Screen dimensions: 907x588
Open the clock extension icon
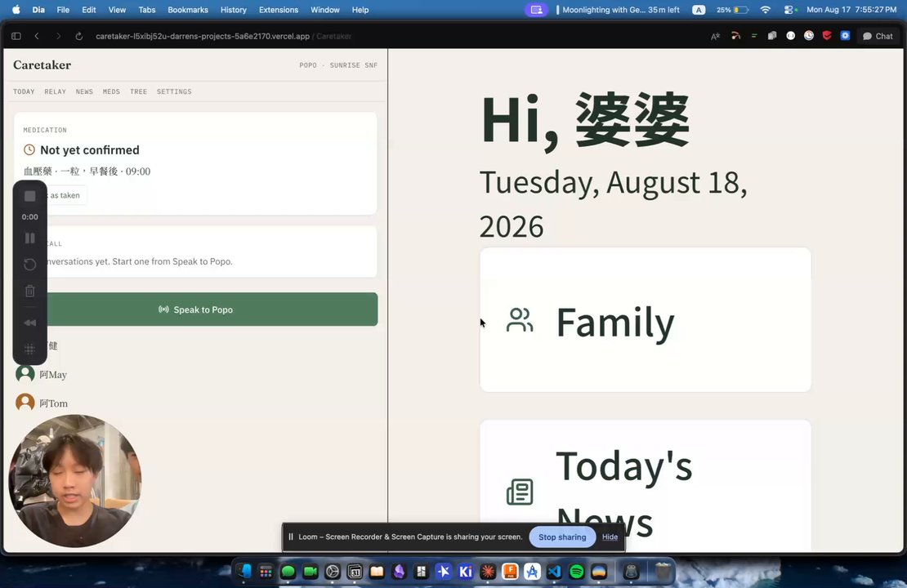(x=809, y=36)
